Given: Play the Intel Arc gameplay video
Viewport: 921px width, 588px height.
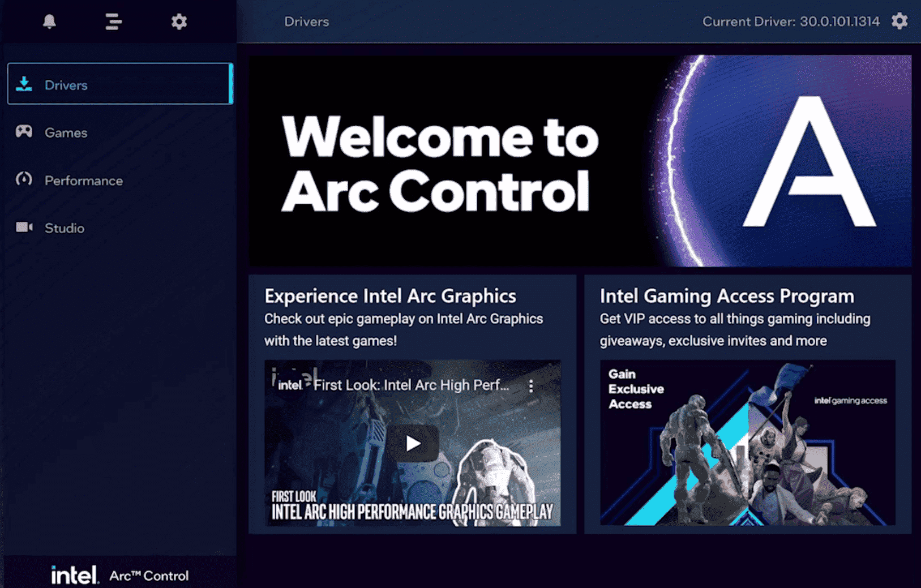Looking at the screenshot, I should click(414, 443).
